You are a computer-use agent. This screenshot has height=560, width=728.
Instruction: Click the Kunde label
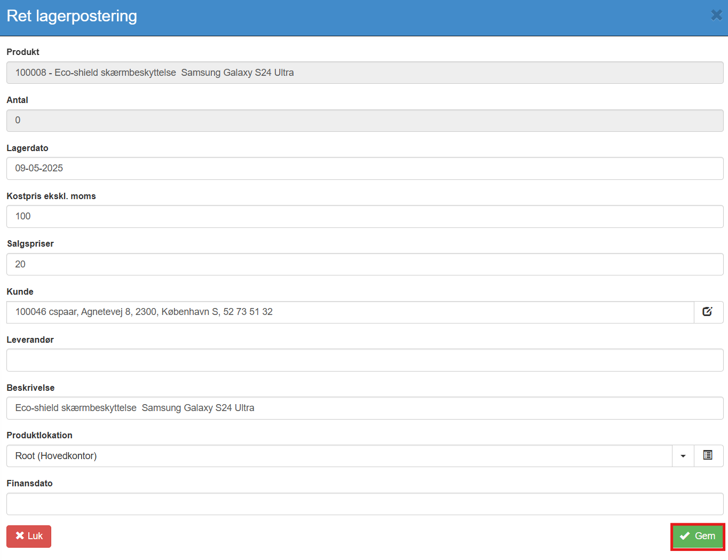20,291
